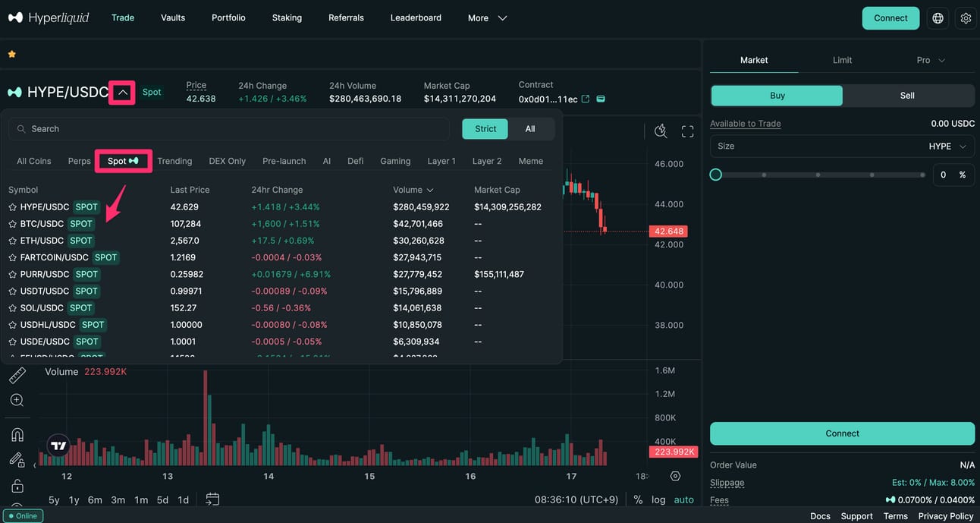Screen dimensions: 980x523
Task: Favorite USDE/USDC with star icon
Action: coord(12,342)
